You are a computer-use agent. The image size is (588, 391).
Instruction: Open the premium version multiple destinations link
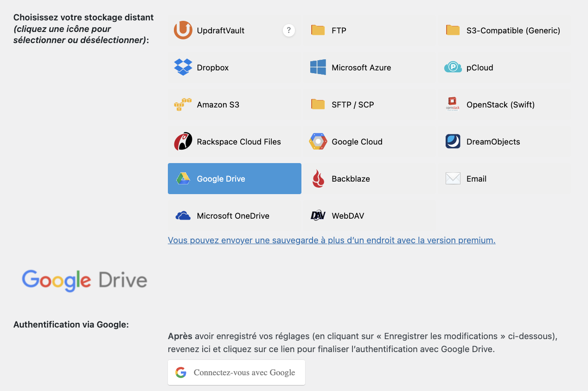331,240
